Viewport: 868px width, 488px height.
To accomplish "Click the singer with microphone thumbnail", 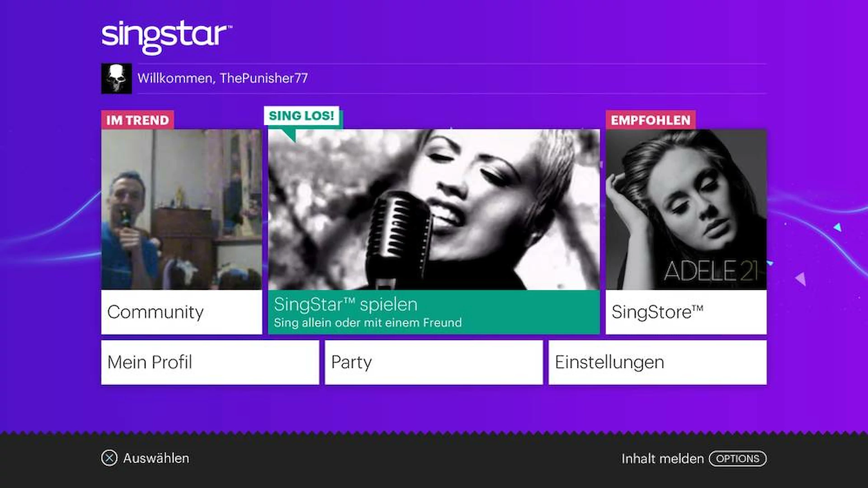I will [x=434, y=209].
